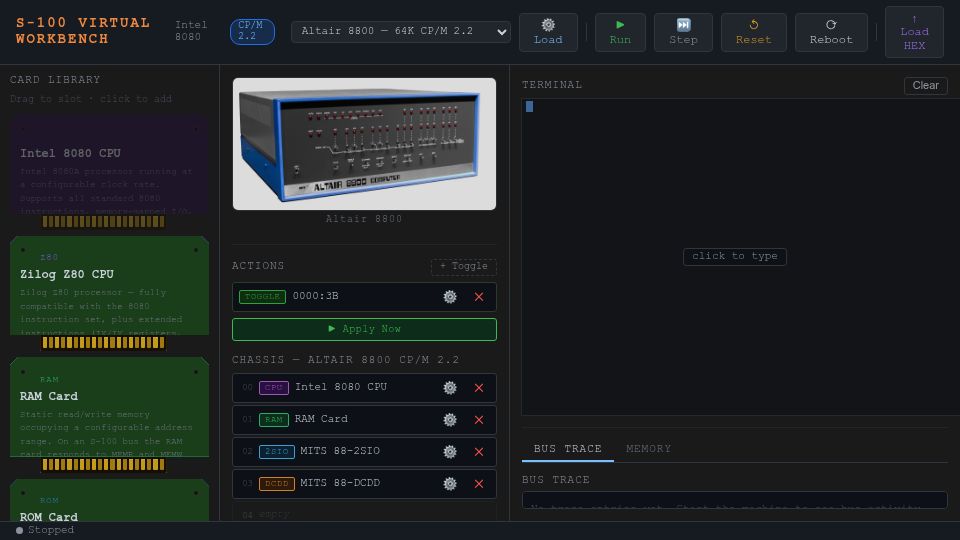Click the TOGGLE action tag
Viewport: 960px width, 540px height.
(262, 297)
